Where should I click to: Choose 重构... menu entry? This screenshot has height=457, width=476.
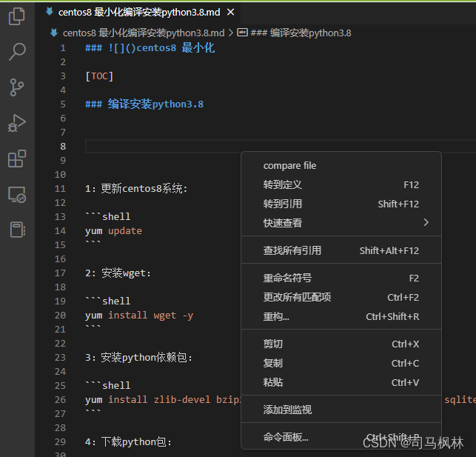click(341, 316)
